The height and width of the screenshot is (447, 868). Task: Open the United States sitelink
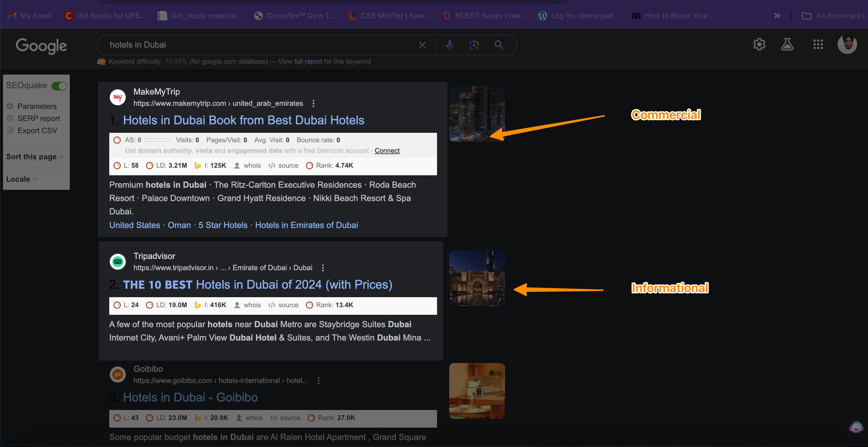135,225
